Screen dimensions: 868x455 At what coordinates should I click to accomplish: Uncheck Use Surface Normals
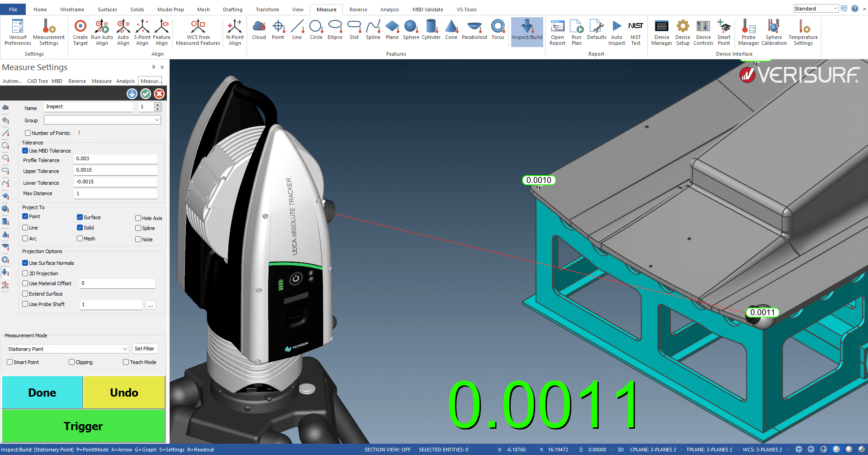pos(25,263)
